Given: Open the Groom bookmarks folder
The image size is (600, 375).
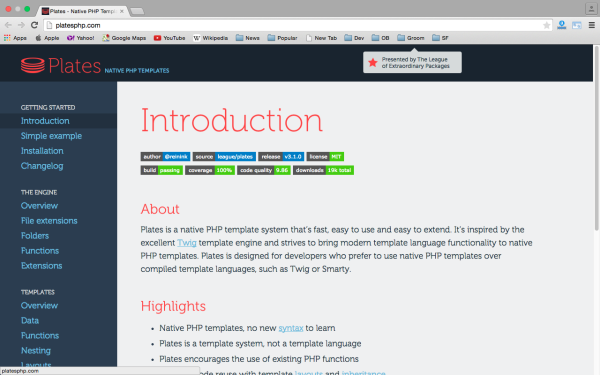Looking at the screenshot, I should pos(411,38).
